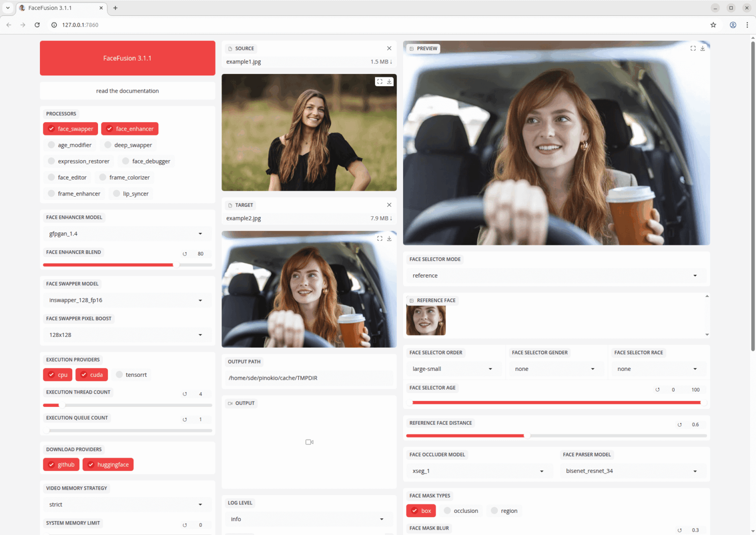The width and height of the screenshot is (756, 535).
Task: Open a new browser tab
Action: 115,8
